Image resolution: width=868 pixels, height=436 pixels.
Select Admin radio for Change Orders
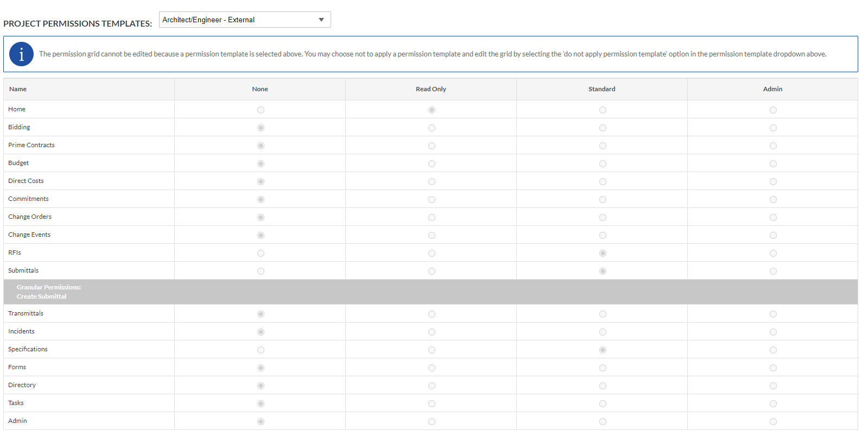(x=773, y=217)
